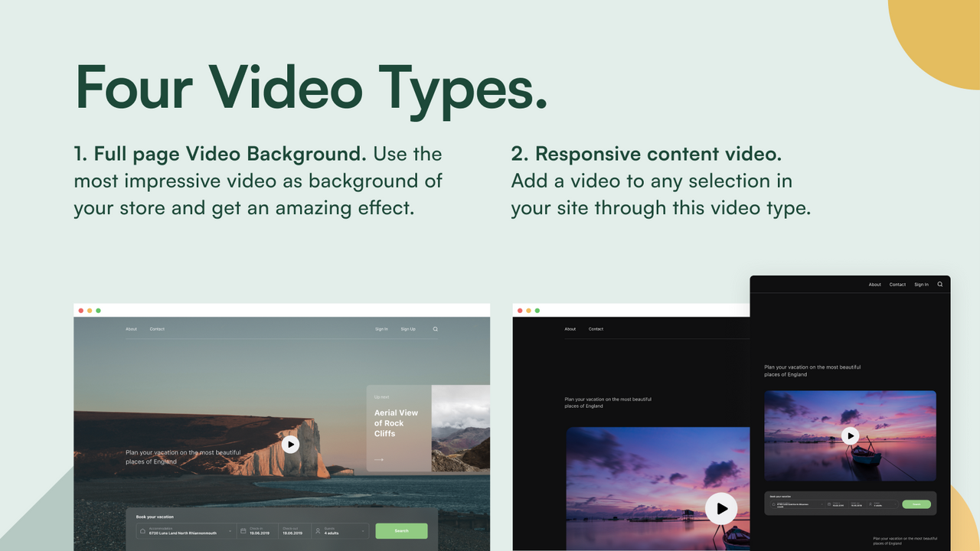Click home icon in left mockup Accommodation field

coord(142,531)
